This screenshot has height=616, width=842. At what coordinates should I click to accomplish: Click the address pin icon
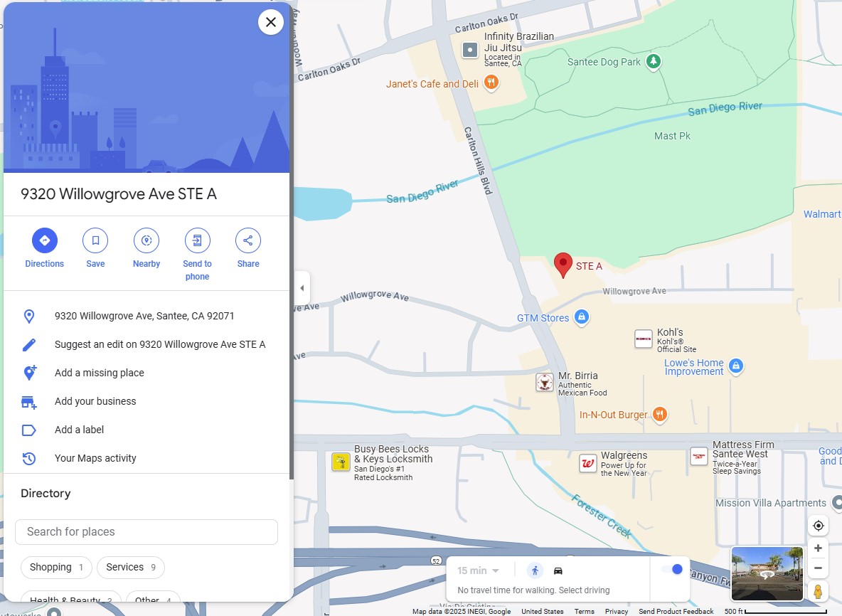[29, 317]
